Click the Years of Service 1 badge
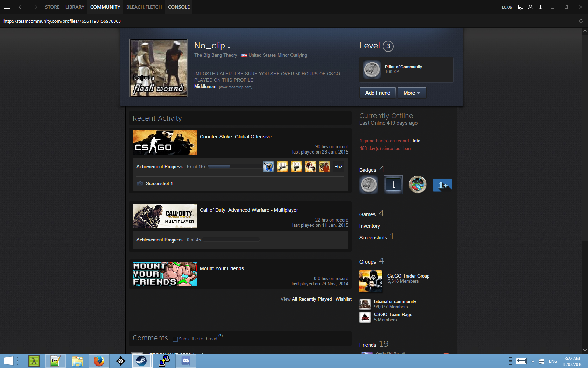The image size is (588, 368). [x=393, y=185]
